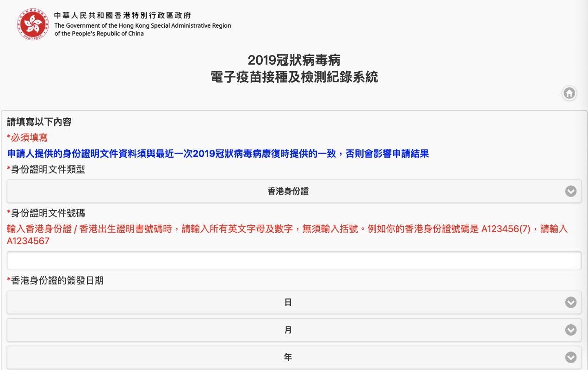Click the English government name text in header

pyautogui.click(x=142, y=30)
